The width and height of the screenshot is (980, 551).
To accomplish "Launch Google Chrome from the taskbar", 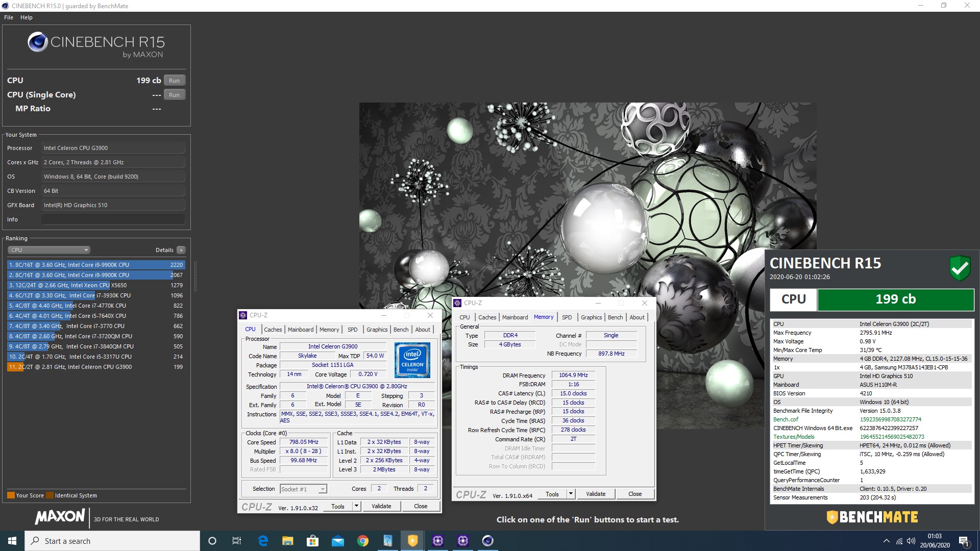I will coord(363,541).
